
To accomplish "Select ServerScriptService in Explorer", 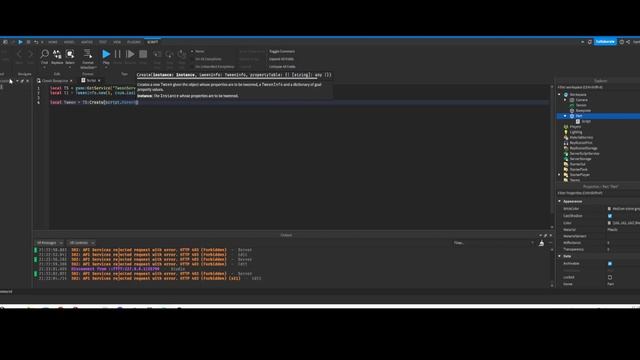I will (584, 153).
